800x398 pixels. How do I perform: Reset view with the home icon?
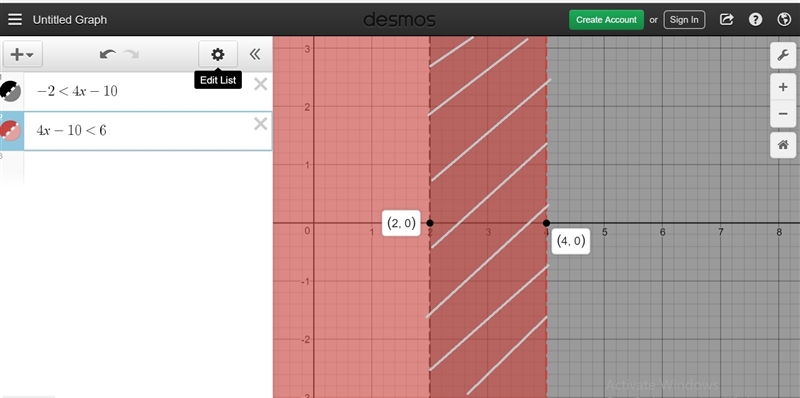click(783, 145)
